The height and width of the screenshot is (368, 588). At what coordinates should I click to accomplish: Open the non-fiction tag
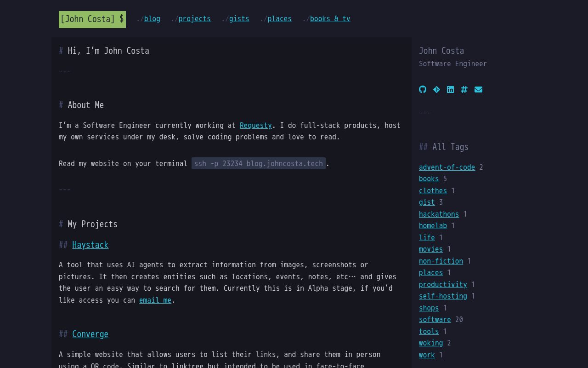pos(441,261)
